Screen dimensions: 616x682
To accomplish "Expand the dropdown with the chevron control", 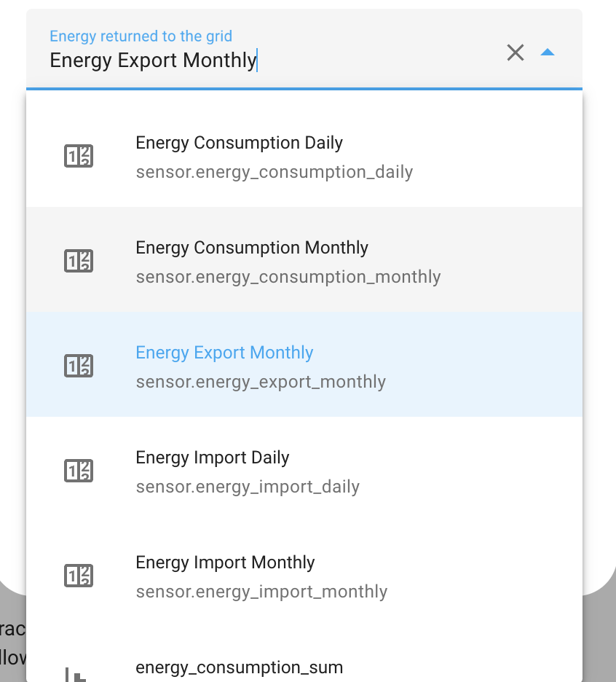I will (x=548, y=52).
